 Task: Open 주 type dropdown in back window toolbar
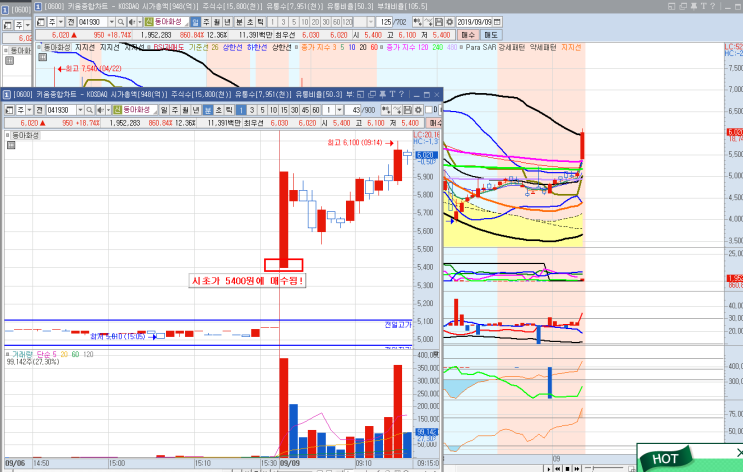[x=61, y=22]
